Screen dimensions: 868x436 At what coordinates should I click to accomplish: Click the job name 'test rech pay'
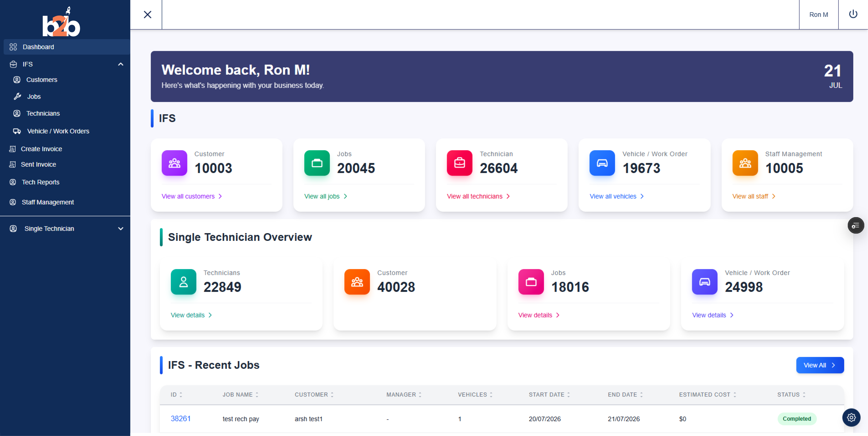pyautogui.click(x=241, y=419)
